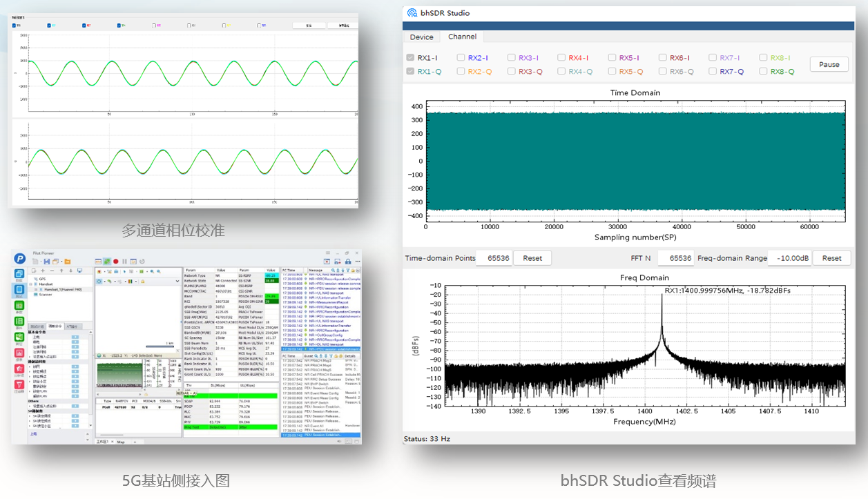Screen dimensions: 868x499
Task: Select the pink picture sidebar icon in Pilot Pioneer
Action: [19, 353]
